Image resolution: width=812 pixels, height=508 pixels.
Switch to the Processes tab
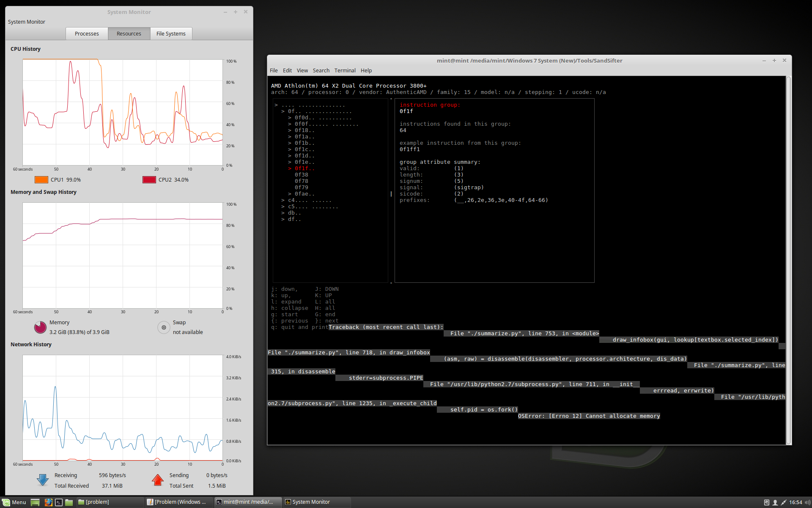pos(87,33)
